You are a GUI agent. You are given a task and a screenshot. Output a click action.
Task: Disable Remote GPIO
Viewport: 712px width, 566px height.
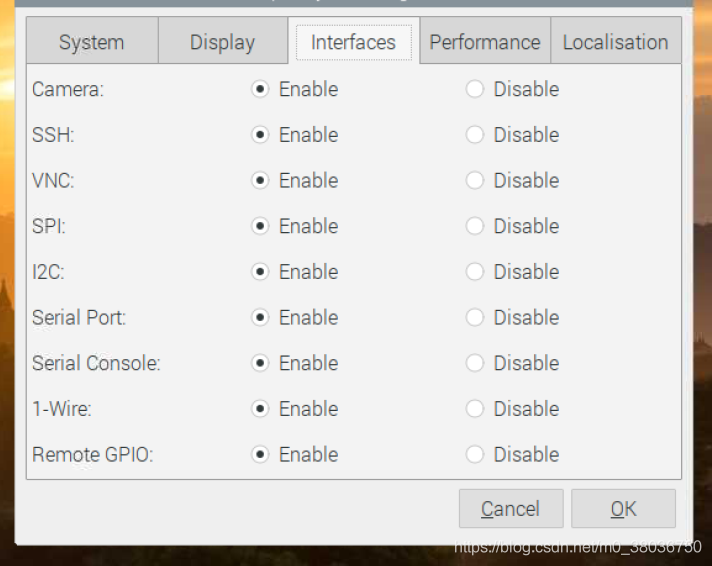[475, 455]
